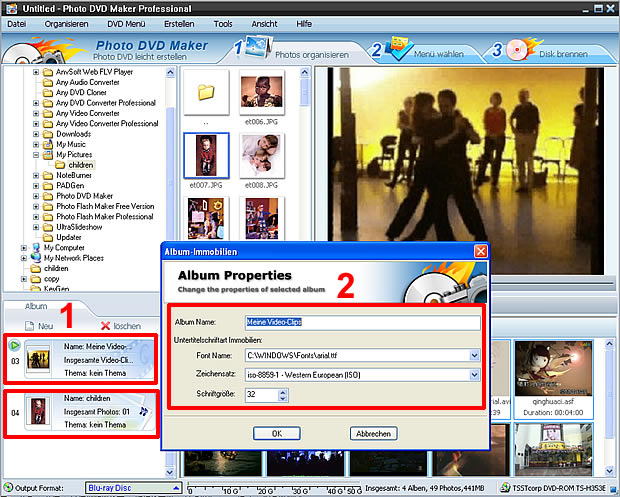620x497 pixels.
Task: Select the Any Audio Converter folder
Action: pos(87,82)
